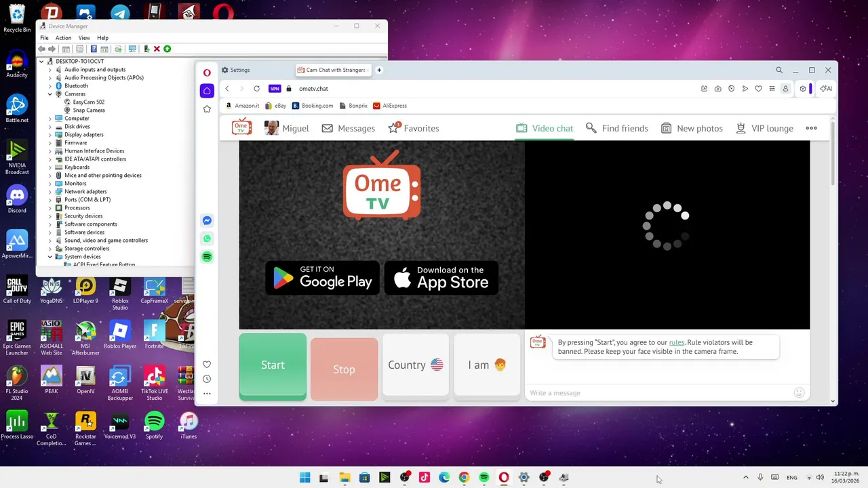Expand Network adapters node
The height and width of the screenshot is (488, 868).
pyautogui.click(x=50, y=191)
